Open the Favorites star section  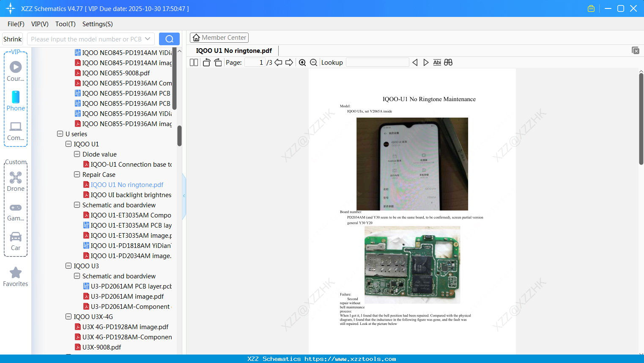tap(16, 277)
